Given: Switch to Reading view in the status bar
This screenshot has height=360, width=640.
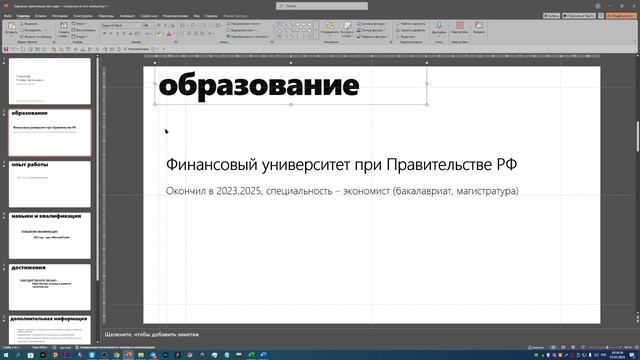Looking at the screenshot, I should tap(573, 347).
